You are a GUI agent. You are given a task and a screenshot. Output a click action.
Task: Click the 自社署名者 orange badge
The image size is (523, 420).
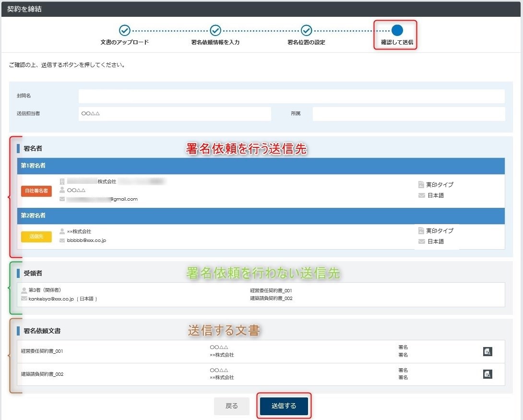pos(36,191)
